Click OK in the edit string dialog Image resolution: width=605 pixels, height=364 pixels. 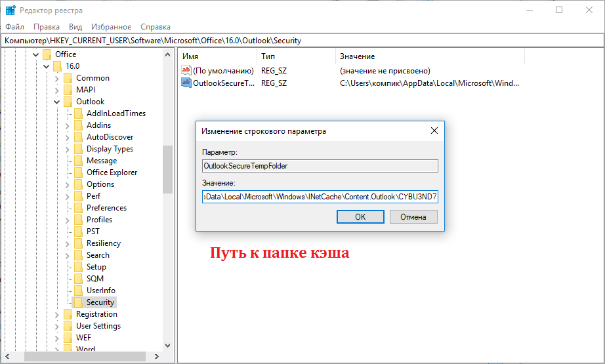[360, 216]
